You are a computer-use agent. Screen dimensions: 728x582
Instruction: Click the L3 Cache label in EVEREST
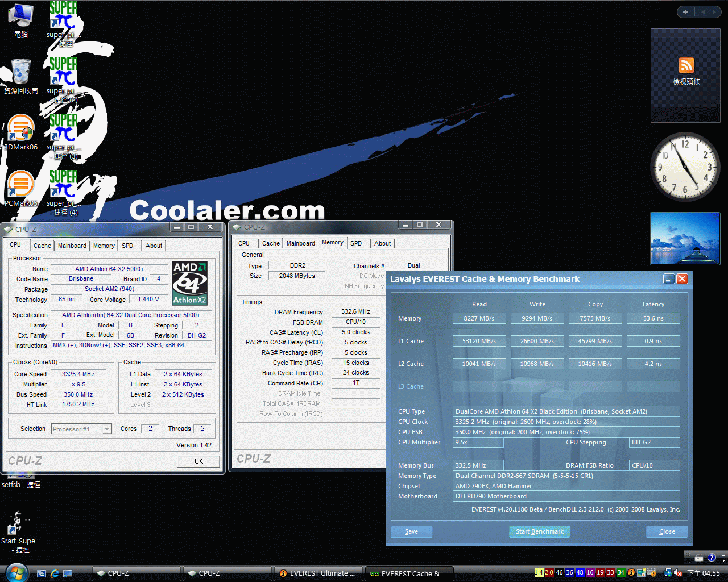[x=411, y=386]
